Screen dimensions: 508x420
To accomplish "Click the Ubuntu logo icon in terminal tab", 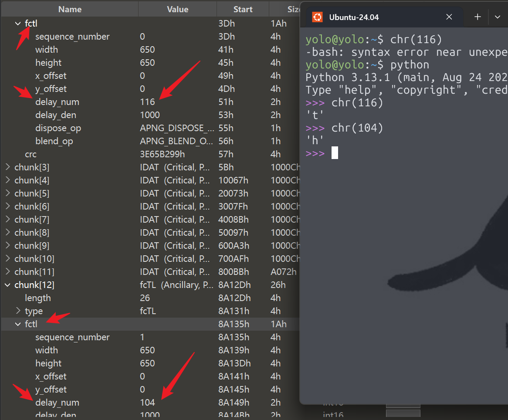I will (317, 17).
